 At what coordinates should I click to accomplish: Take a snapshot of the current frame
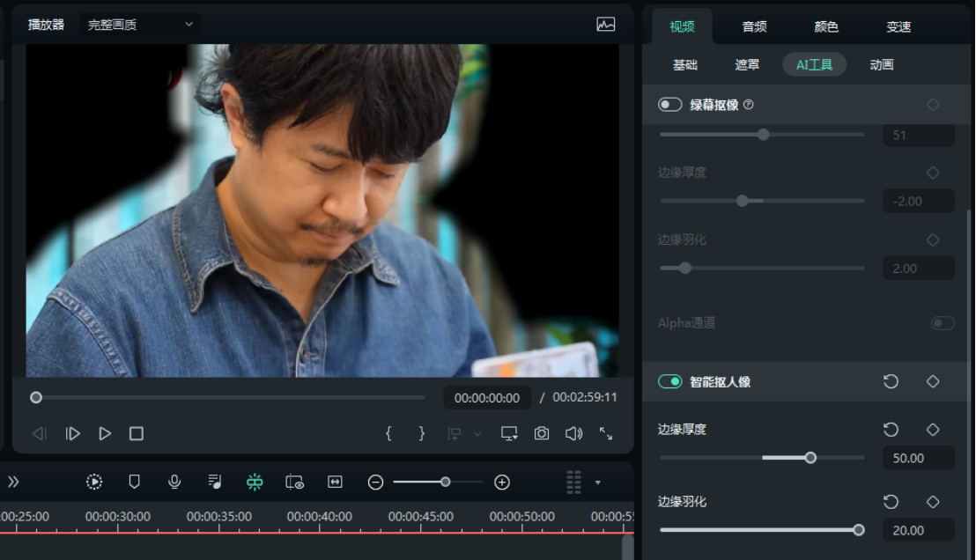pyautogui.click(x=541, y=433)
